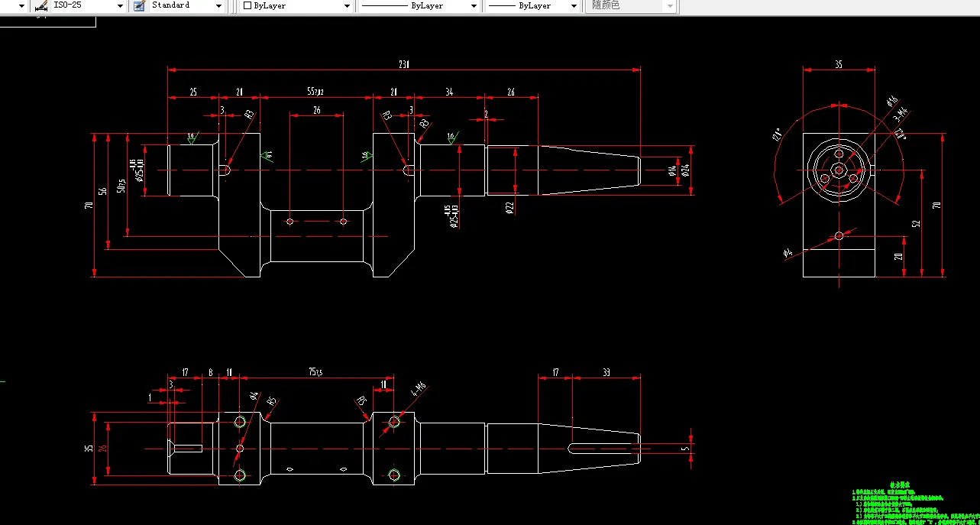Open the ByLayer color control dropdown
The height and width of the screenshot is (525, 980).
(348, 6)
